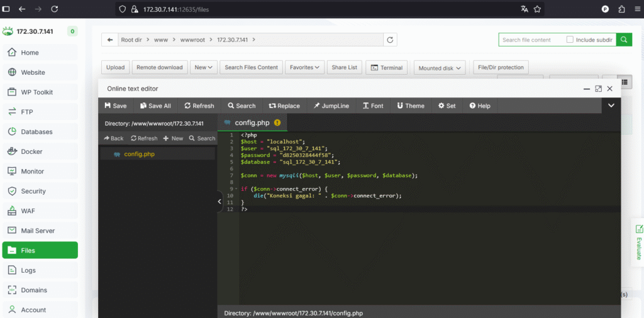Go to wwwroot in the breadcrumb

point(192,40)
